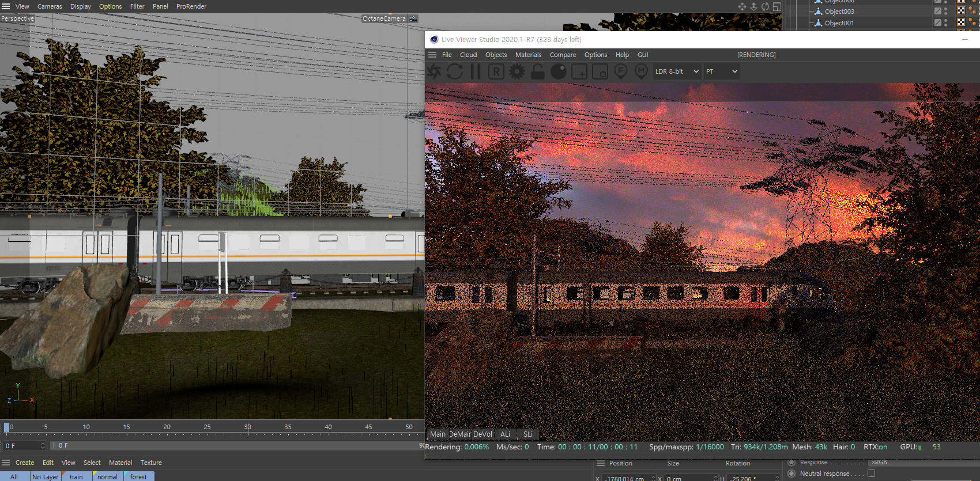
Task: Click the focus picker F icon
Action: point(621,71)
